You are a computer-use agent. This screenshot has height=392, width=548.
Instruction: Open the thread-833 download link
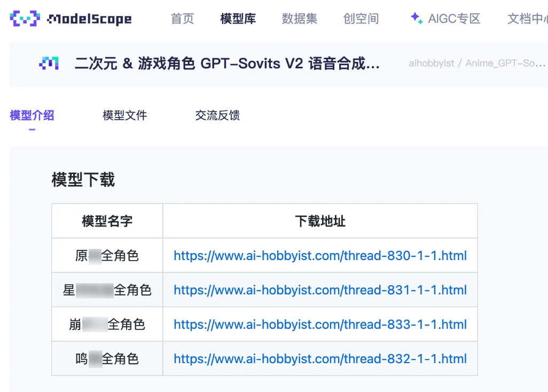pos(320,324)
